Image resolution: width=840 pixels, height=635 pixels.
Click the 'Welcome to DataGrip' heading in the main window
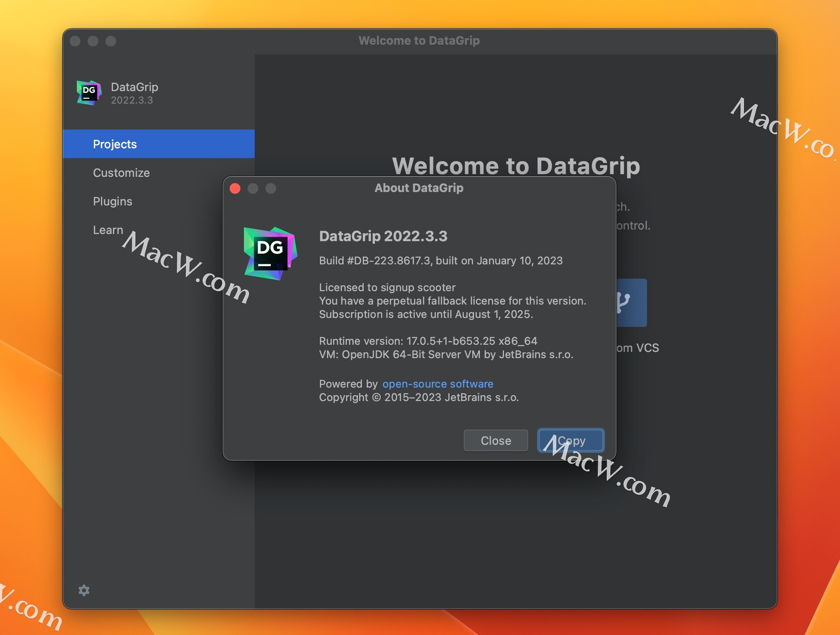pos(516,166)
